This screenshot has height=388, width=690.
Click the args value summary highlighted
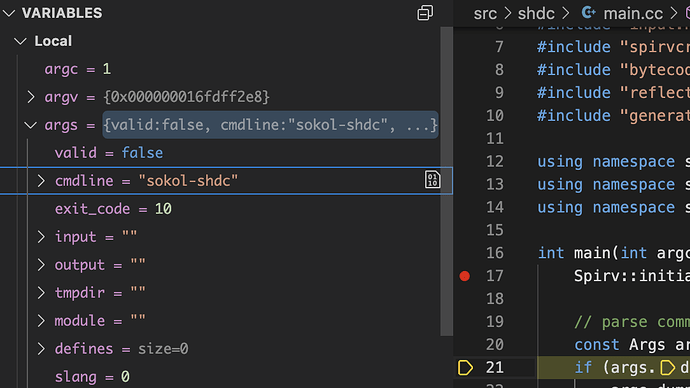[x=270, y=125]
